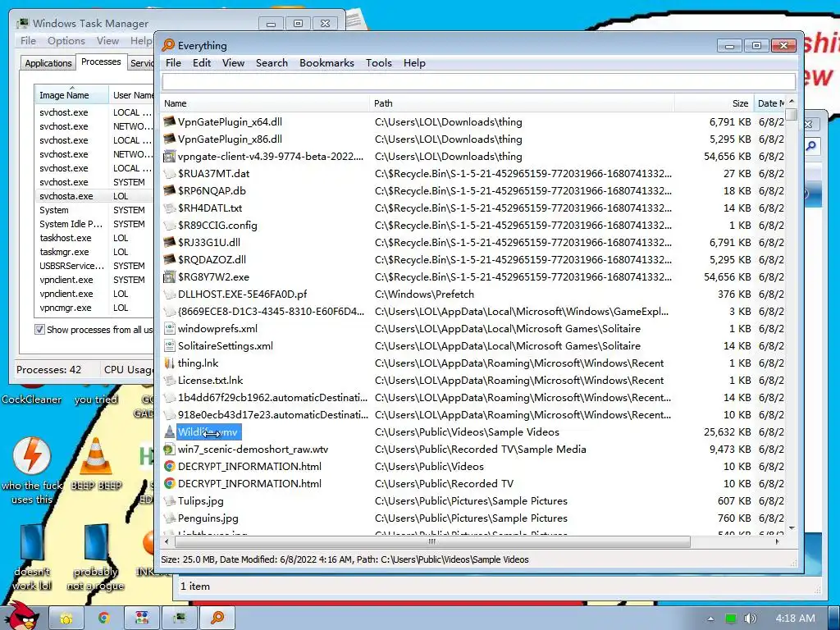
Task: Select Processes tab in Task Manager
Action: (x=101, y=62)
